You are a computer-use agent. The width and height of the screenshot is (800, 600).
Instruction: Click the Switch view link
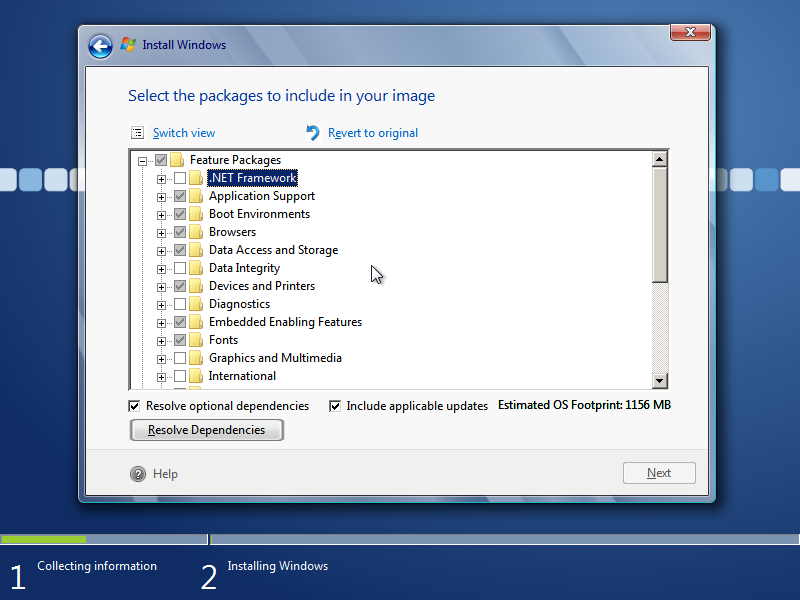click(184, 133)
